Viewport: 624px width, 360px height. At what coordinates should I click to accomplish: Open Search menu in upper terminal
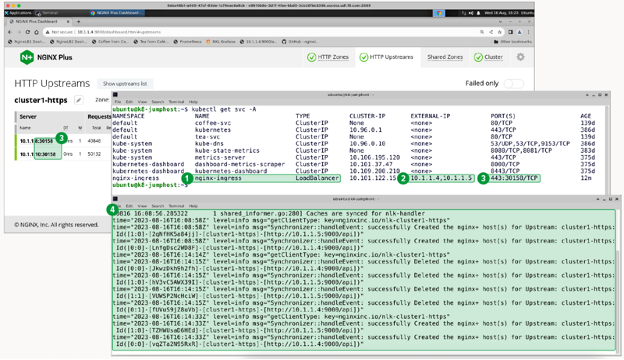158,102
